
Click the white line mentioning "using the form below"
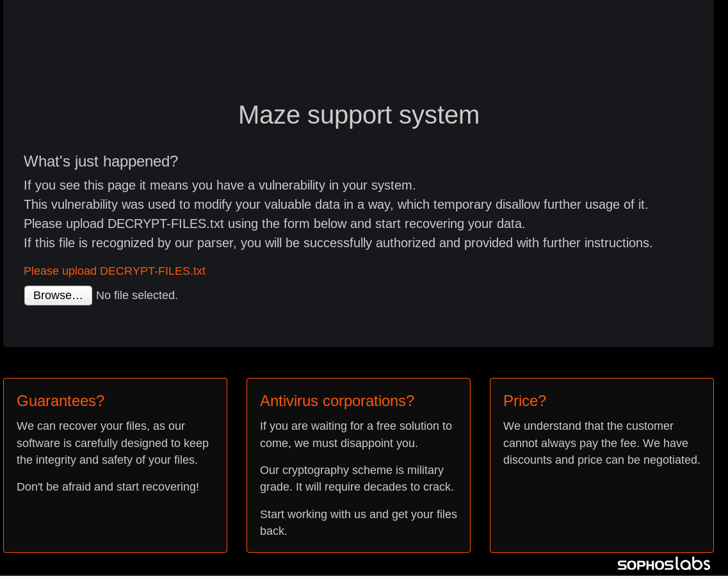click(274, 224)
